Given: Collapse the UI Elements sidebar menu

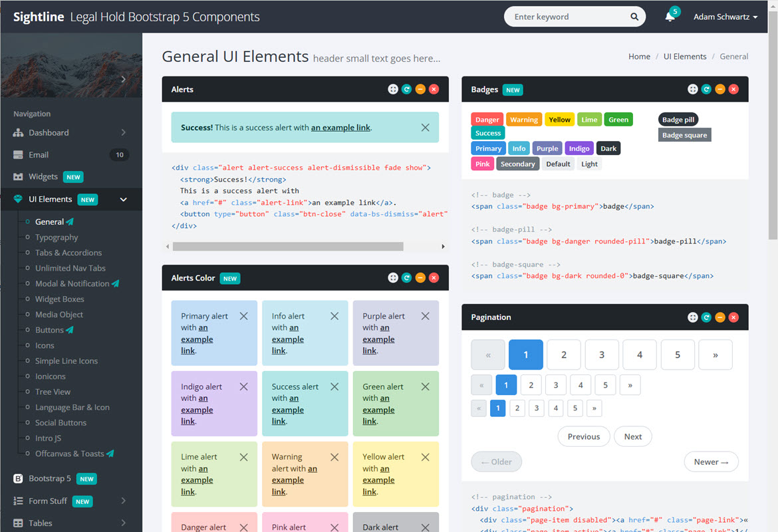Looking at the screenshot, I should click(123, 199).
